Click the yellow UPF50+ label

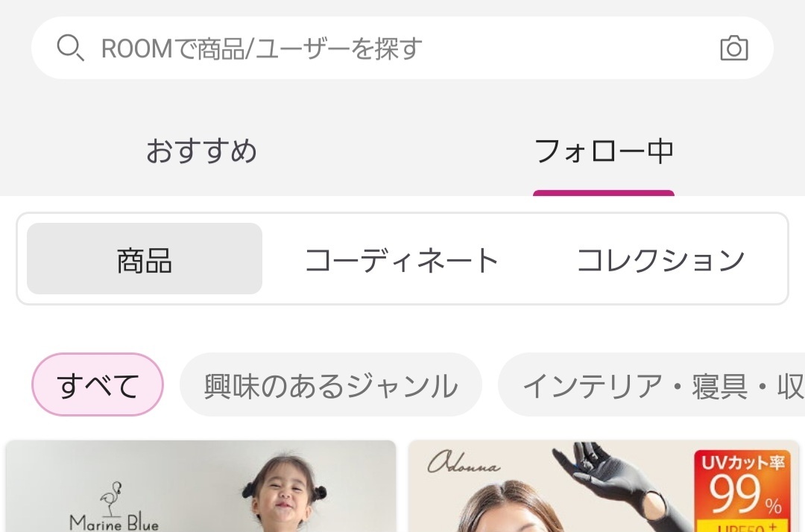coord(742,526)
